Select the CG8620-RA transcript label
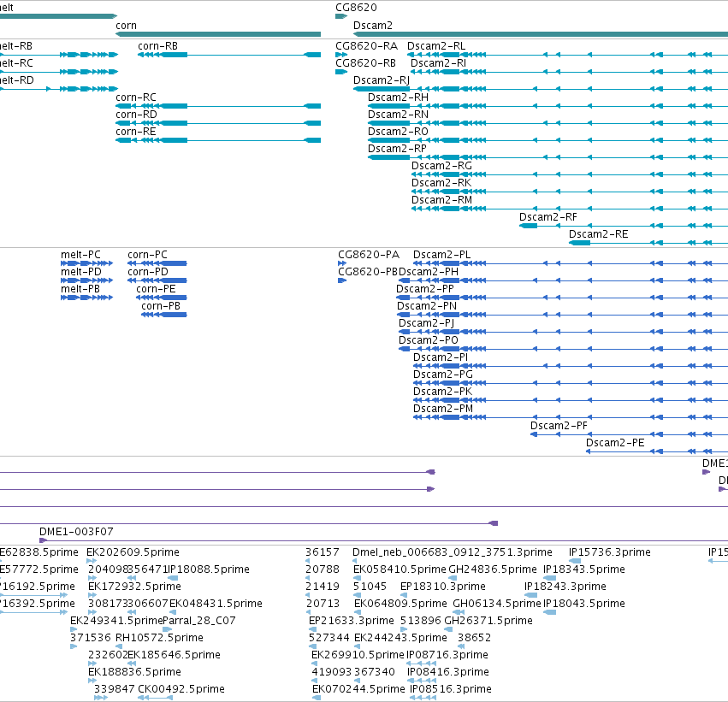728x702 pixels. point(367,46)
